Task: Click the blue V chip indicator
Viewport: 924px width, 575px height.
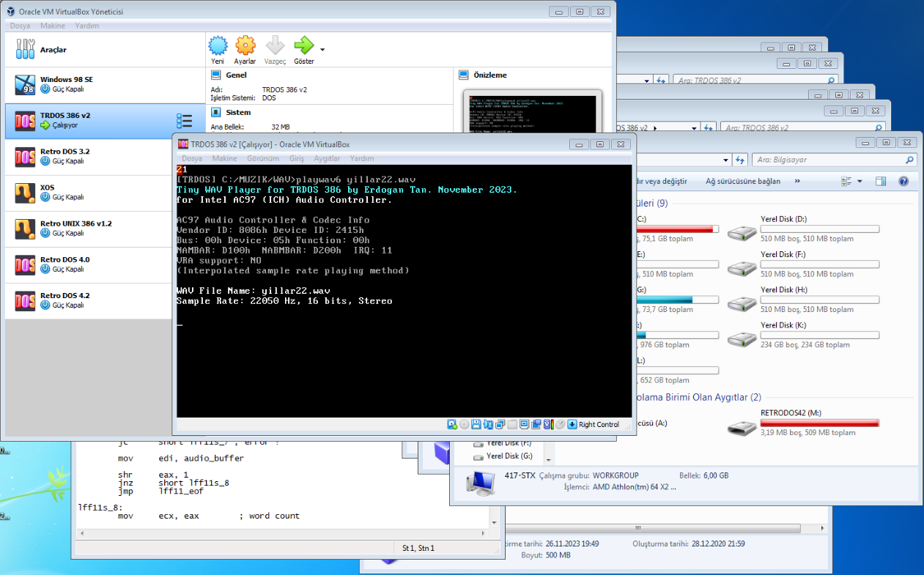Action: [548, 424]
